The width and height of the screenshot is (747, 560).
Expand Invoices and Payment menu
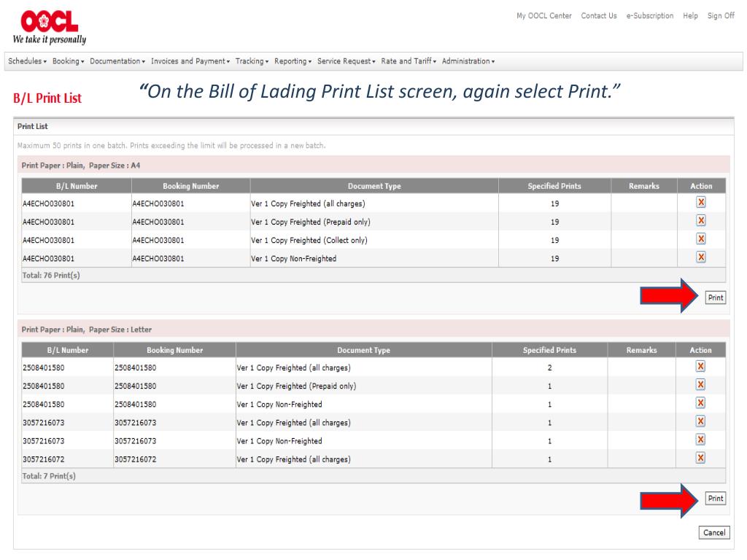pyautogui.click(x=190, y=61)
